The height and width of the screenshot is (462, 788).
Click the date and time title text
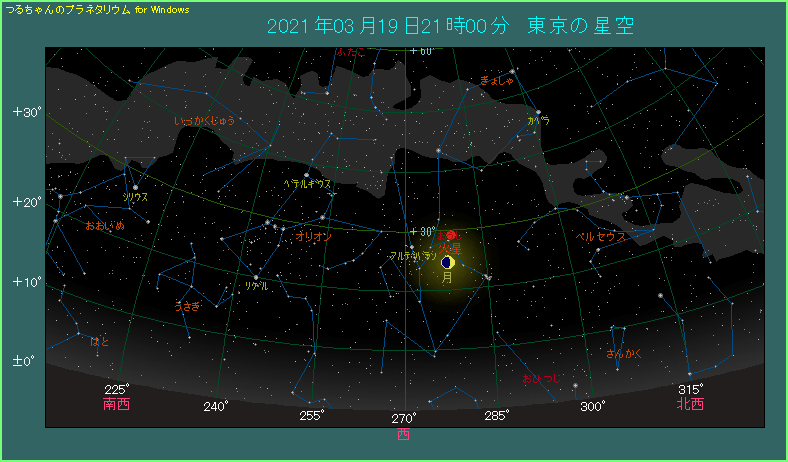[x=452, y=25]
